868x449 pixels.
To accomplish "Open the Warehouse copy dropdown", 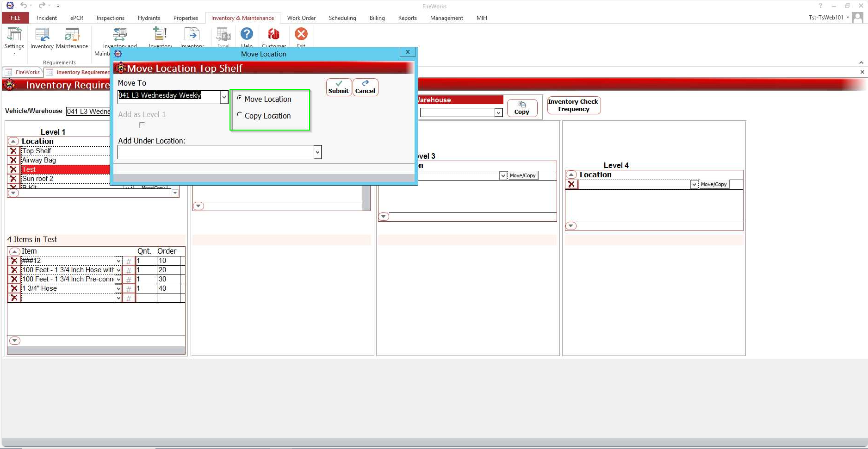I will pos(498,112).
